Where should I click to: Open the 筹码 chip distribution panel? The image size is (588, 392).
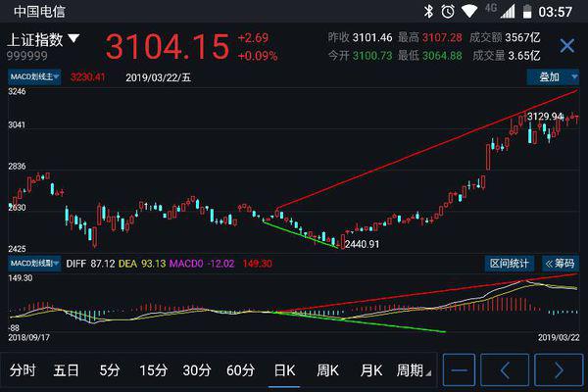pos(560,263)
